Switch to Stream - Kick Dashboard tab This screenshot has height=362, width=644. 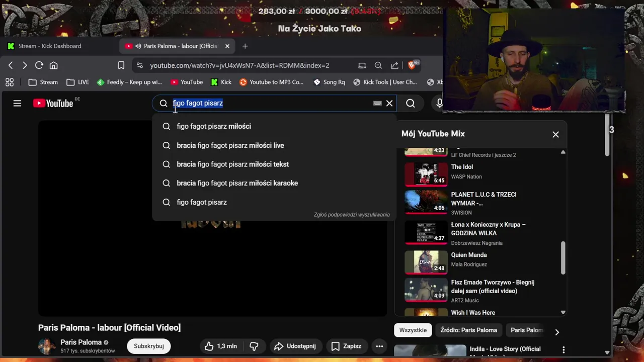pyautogui.click(x=49, y=46)
